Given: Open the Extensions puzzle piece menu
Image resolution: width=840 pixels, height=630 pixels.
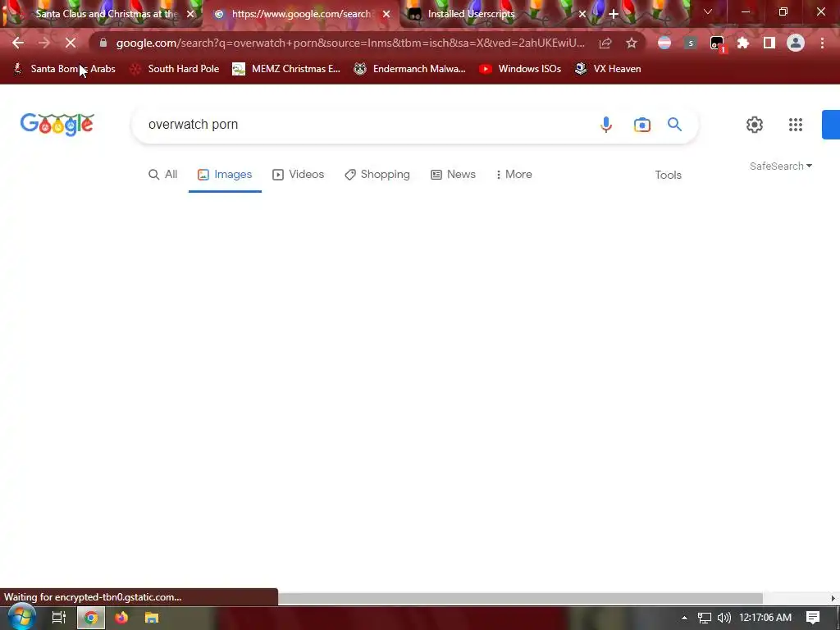Looking at the screenshot, I should click(x=743, y=43).
